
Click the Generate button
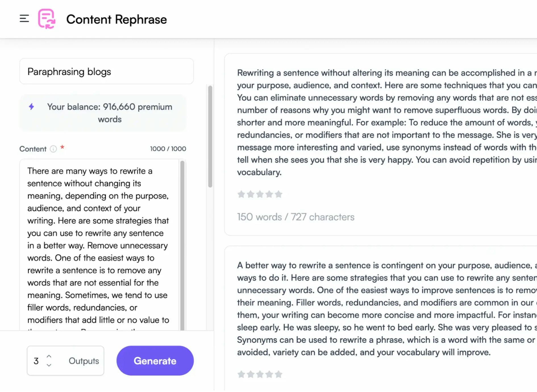pos(155,361)
